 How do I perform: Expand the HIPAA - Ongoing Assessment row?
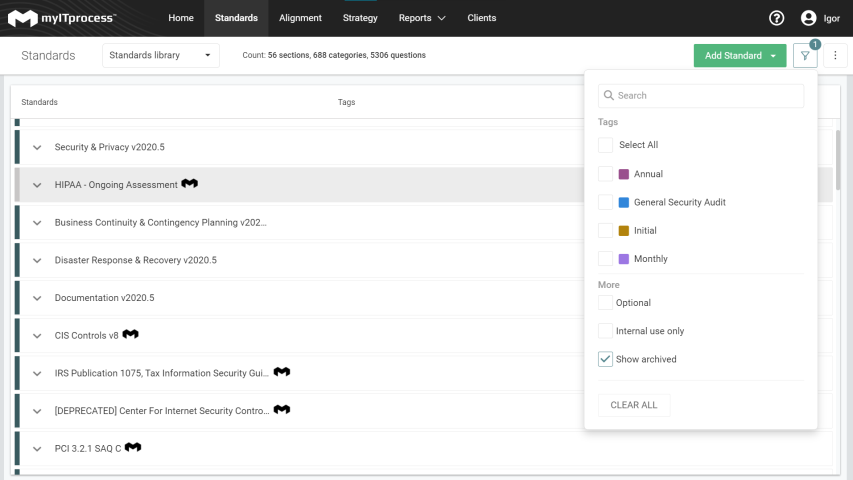click(37, 185)
